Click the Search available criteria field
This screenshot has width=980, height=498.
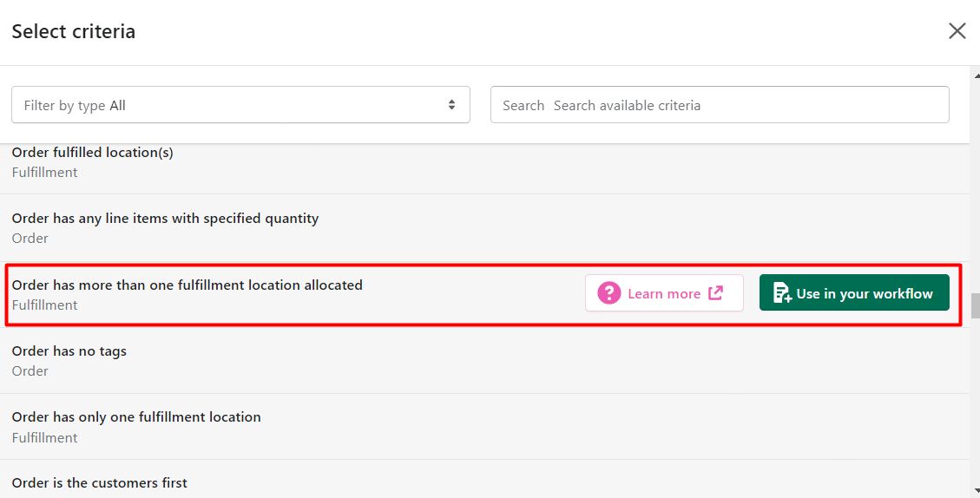pyautogui.click(x=720, y=105)
